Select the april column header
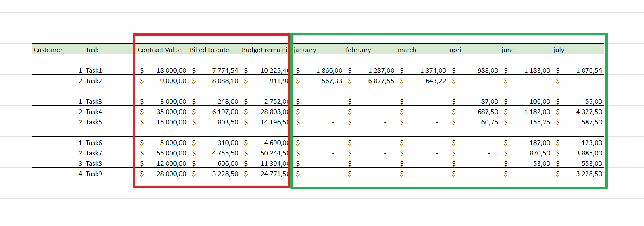The width and height of the screenshot is (644, 226). coord(474,49)
